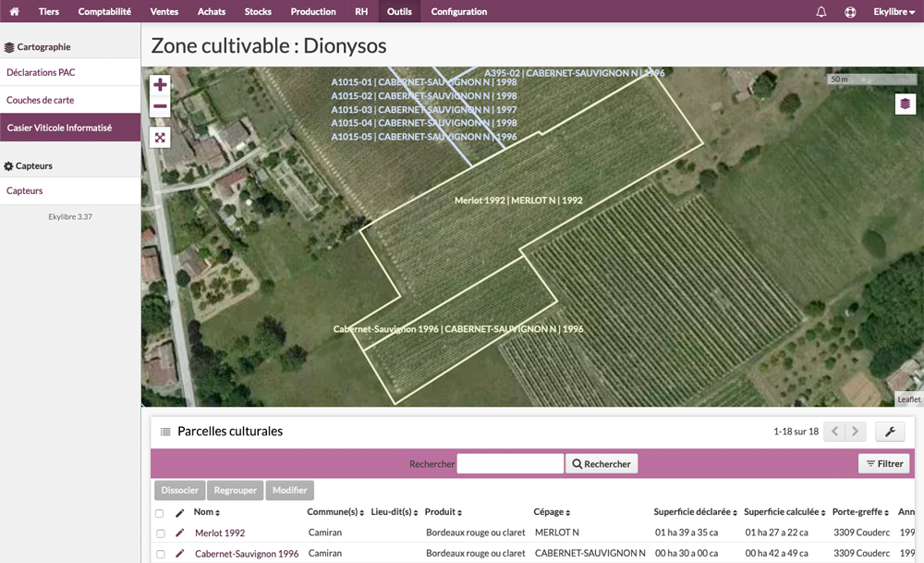Sort by Superficie déclarée column
924x563 pixels.
pos(696,512)
